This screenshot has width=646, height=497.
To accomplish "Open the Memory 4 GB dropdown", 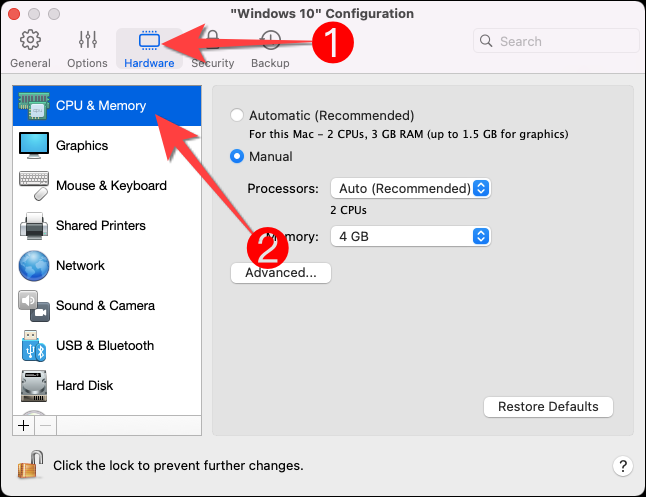I will click(x=410, y=236).
